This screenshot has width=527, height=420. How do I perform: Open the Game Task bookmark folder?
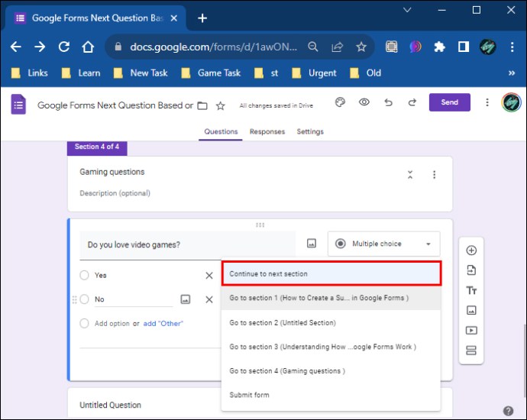point(211,73)
